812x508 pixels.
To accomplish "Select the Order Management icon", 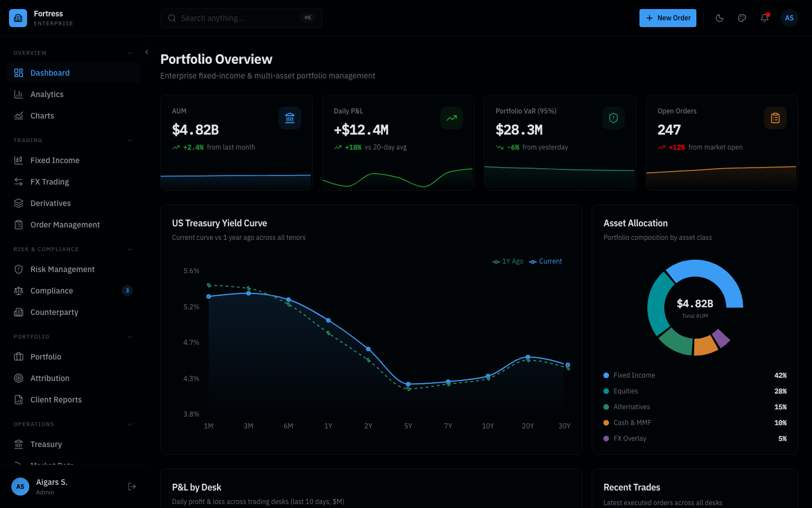I will click(x=19, y=225).
